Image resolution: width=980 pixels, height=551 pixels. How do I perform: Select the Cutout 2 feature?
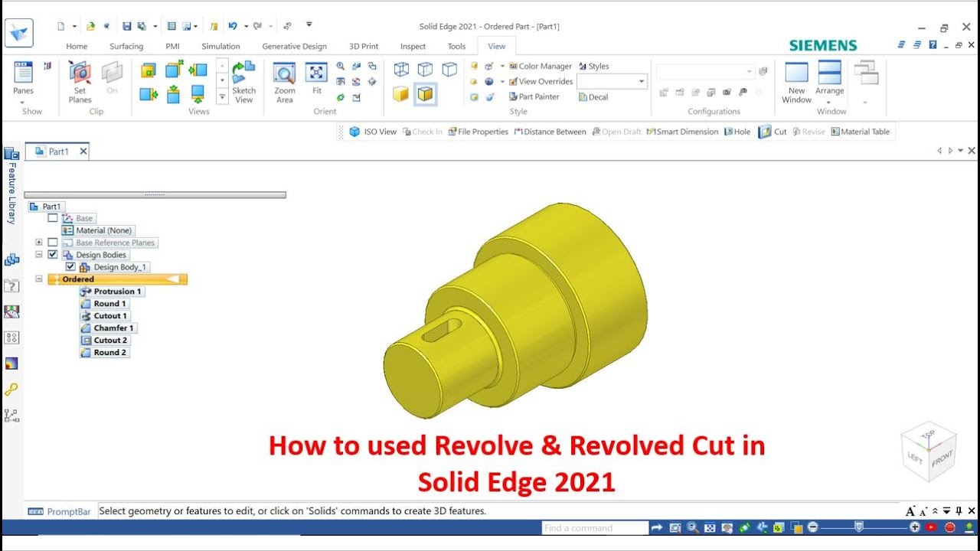tap(104, 341)
